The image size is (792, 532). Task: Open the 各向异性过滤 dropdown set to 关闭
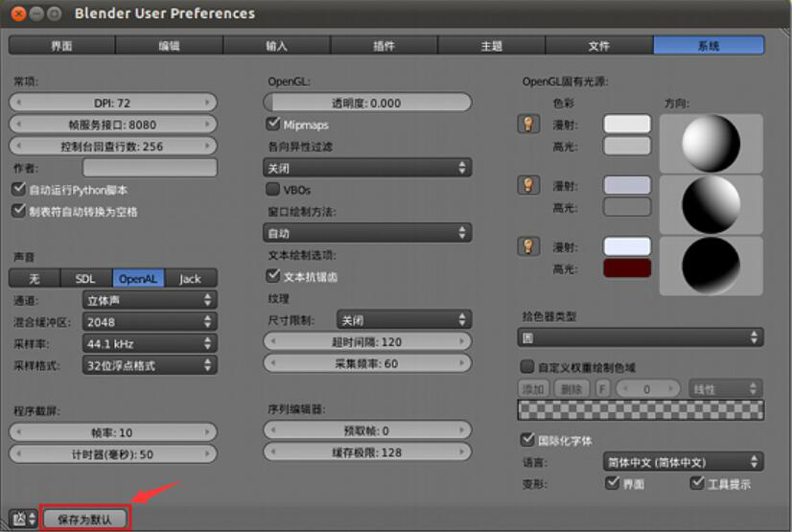367,168
